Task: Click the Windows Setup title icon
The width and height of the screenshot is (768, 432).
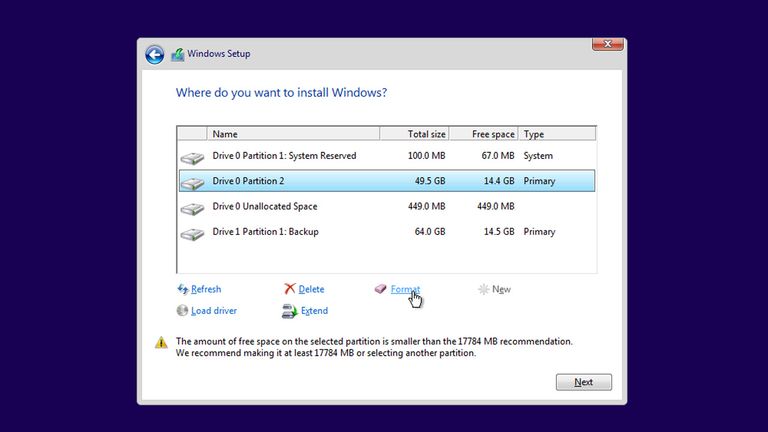Action: tap(177, 54)
